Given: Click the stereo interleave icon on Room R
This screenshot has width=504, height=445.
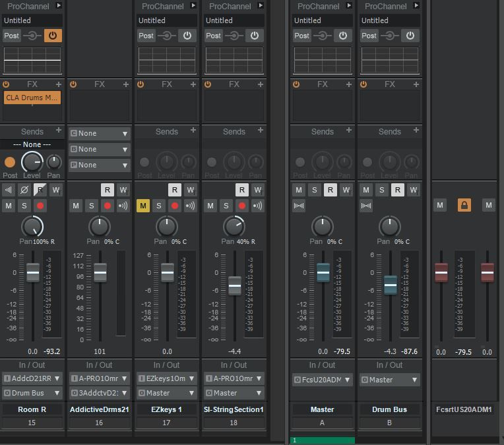Looking at the screenshot, I should [9, 190].
